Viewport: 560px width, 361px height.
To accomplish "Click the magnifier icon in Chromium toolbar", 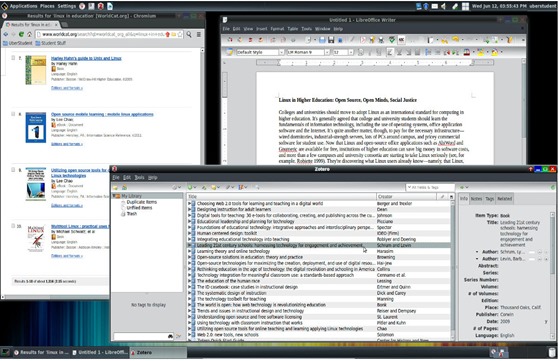I will 189,34.
